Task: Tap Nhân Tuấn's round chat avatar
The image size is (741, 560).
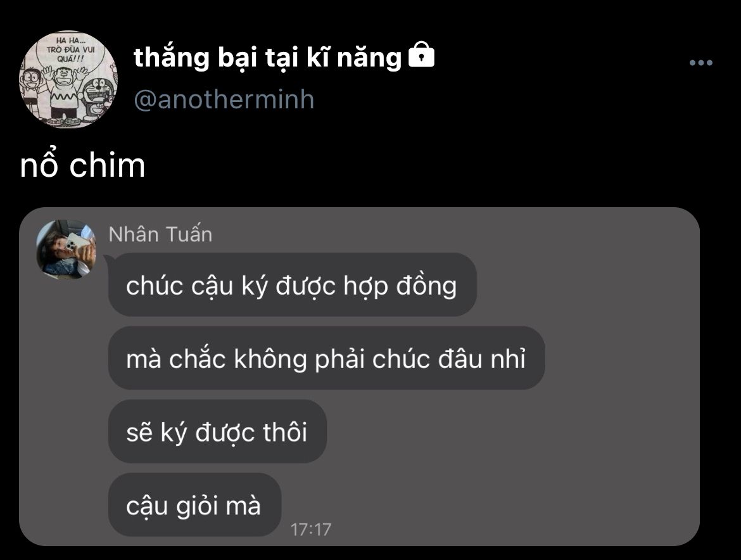Action: (x=66, y=250)
